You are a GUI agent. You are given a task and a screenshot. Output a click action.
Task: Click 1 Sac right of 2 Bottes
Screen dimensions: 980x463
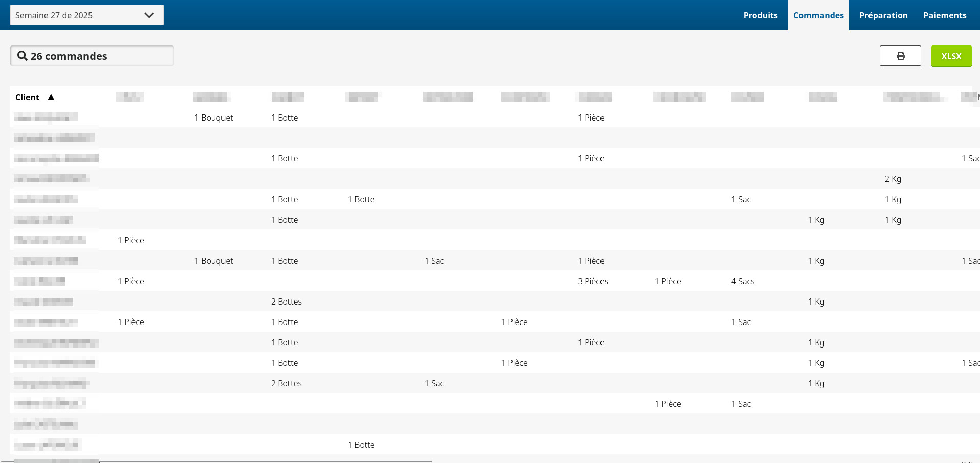pos(434,383)
